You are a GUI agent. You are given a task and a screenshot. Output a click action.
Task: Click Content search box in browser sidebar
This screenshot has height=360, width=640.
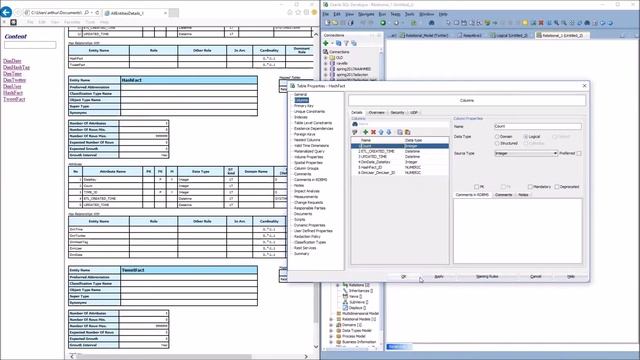tap(30, 45)
